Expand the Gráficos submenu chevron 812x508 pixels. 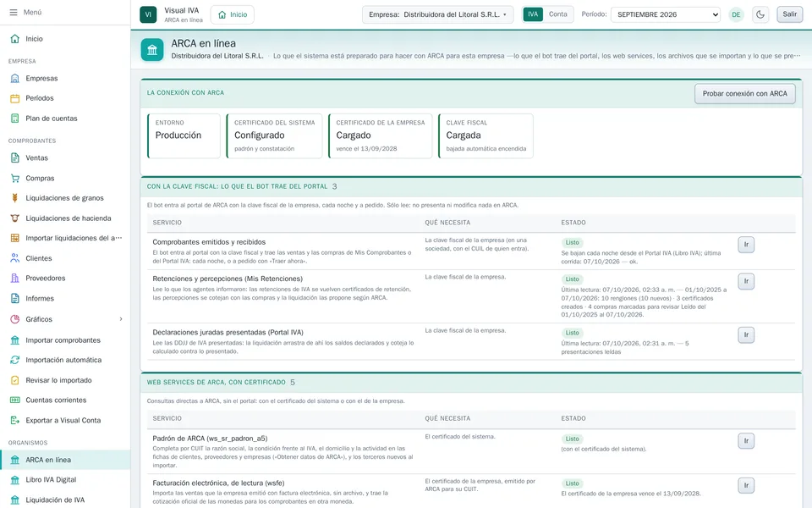(121, 319)
